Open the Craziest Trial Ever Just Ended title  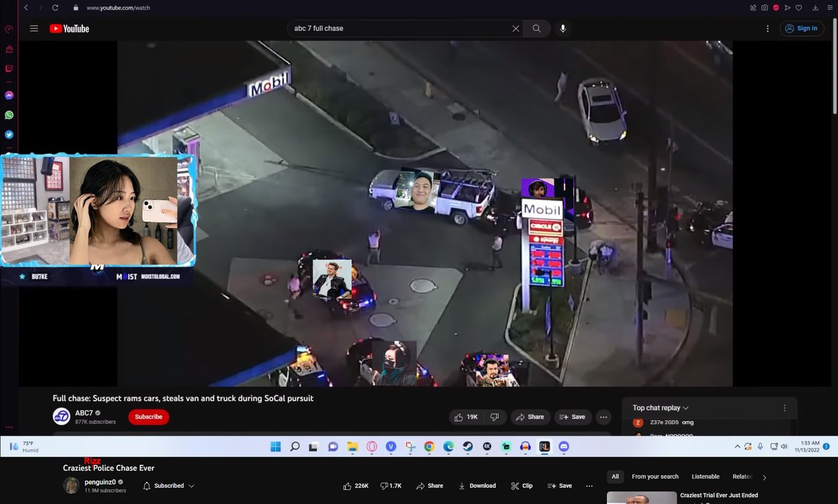click(x=719, y=496)
